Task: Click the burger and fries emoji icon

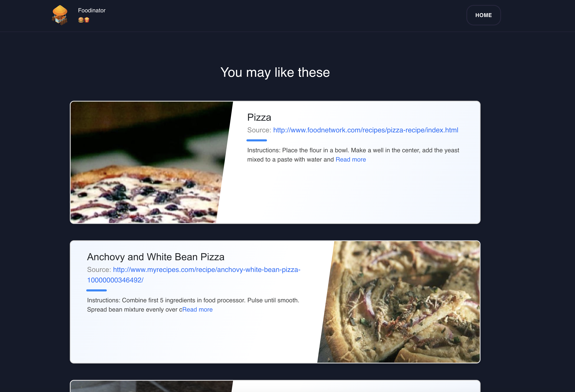Action: (84, 20)
